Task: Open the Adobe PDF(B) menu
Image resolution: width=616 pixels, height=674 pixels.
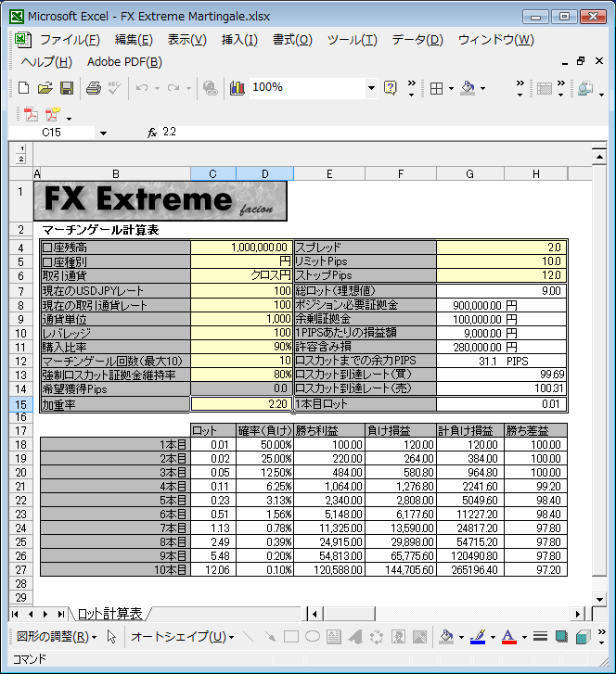Action: click(x=124, y=62)
